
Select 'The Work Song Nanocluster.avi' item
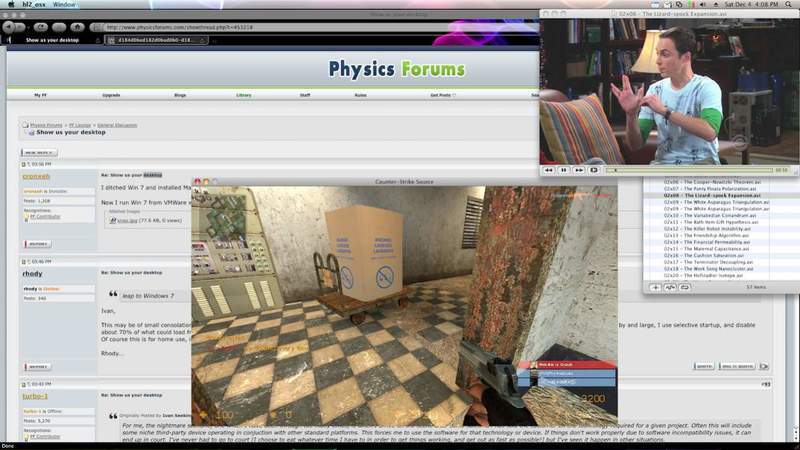708,268
